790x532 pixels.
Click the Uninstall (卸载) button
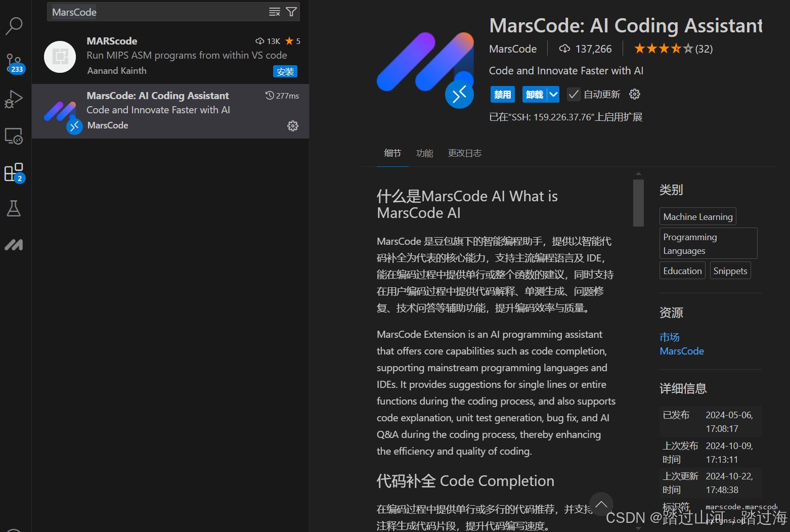click(535, 94)
